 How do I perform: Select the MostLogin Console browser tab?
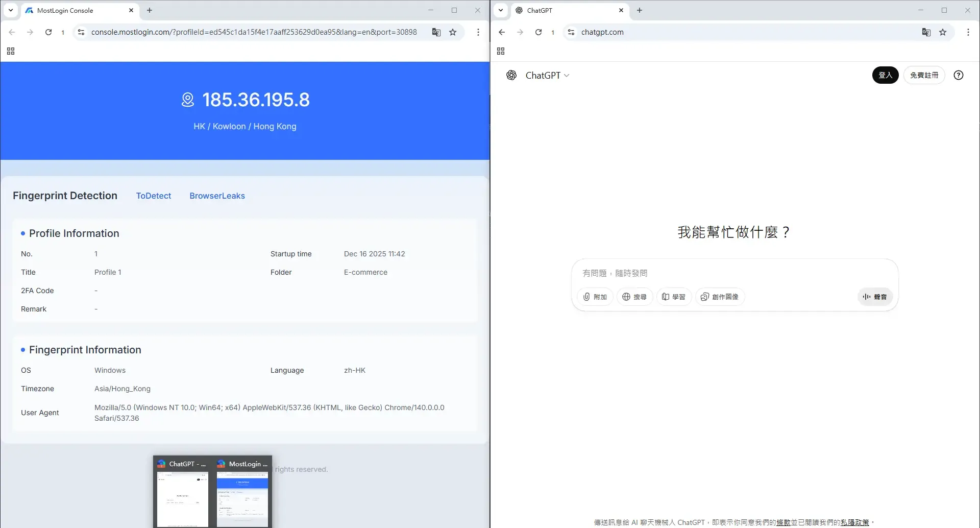pos(77,10)
